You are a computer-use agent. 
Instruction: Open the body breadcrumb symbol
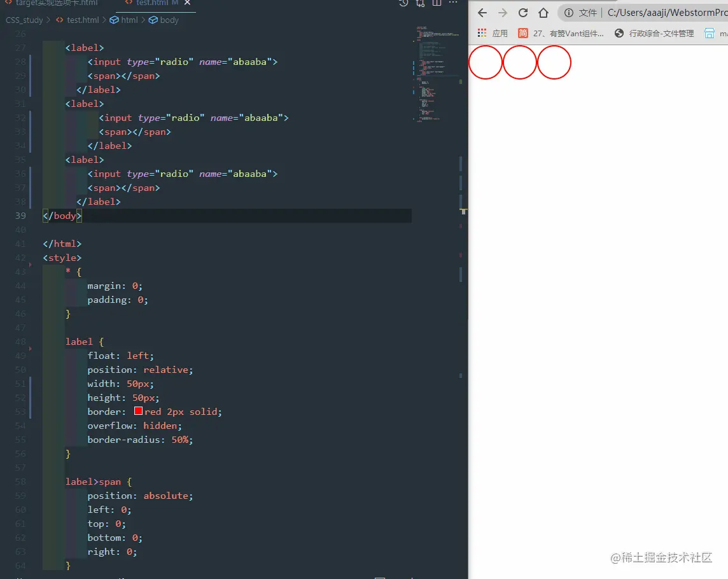164,20
